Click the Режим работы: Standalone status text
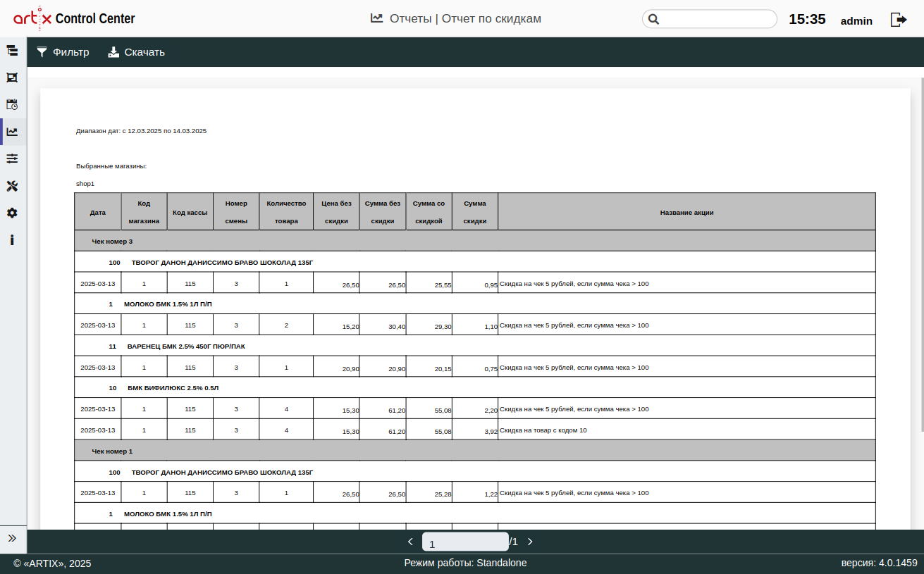The height and width of the screenshot is (574, 924). point(465,563)
